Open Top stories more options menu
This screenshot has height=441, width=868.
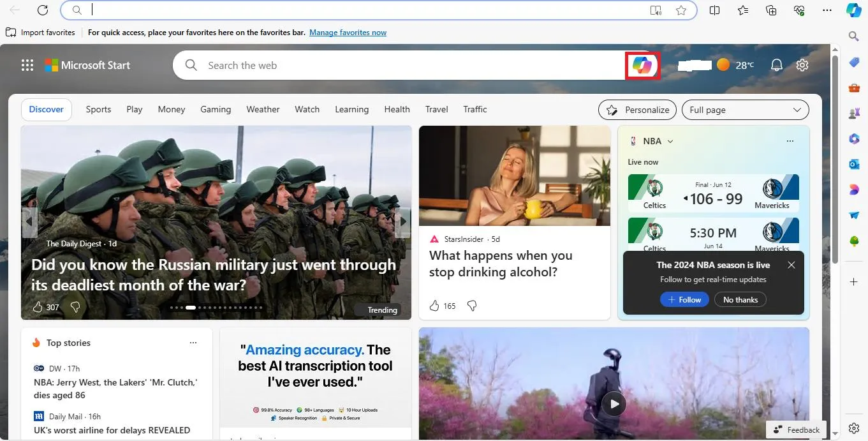point(193,343)
